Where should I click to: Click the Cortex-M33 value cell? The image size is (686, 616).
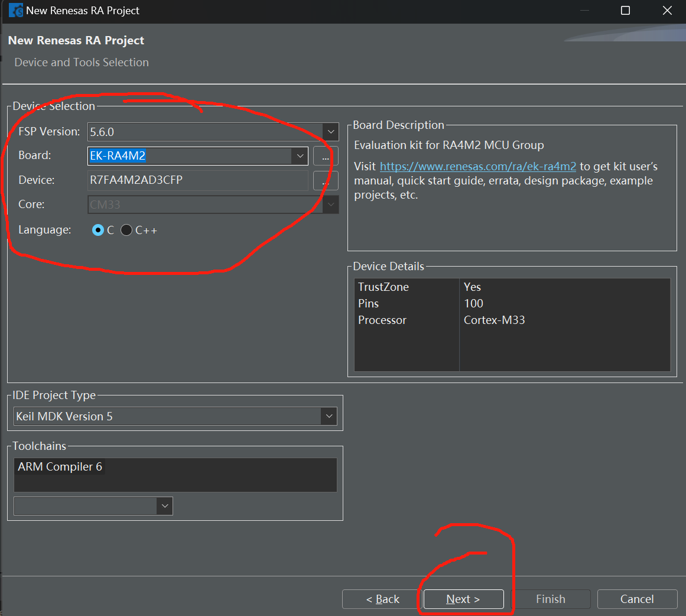click(495, 320)
